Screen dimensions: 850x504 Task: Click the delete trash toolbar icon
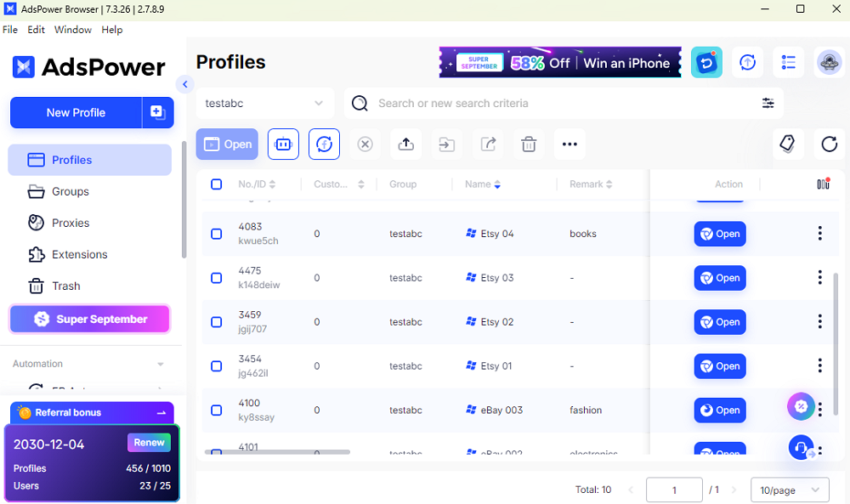tap(529, 144)
